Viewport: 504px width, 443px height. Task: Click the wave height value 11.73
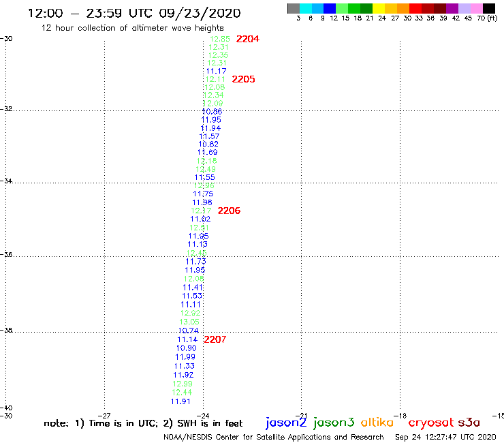click(195, 262)
